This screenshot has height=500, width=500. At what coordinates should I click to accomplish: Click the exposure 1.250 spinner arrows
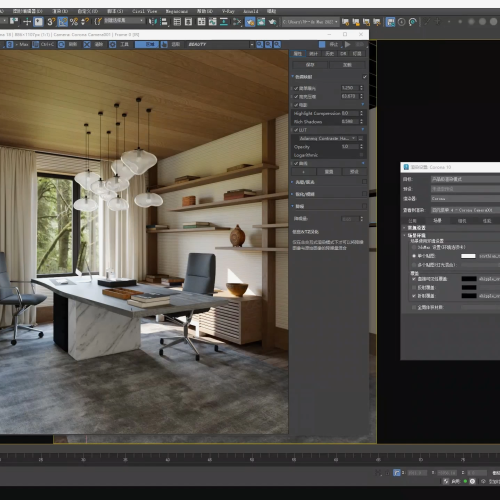(x=361, y=88)
